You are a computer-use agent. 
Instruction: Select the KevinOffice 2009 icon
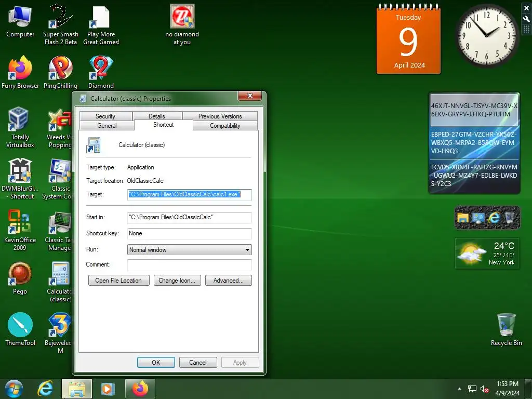[20, 230]
